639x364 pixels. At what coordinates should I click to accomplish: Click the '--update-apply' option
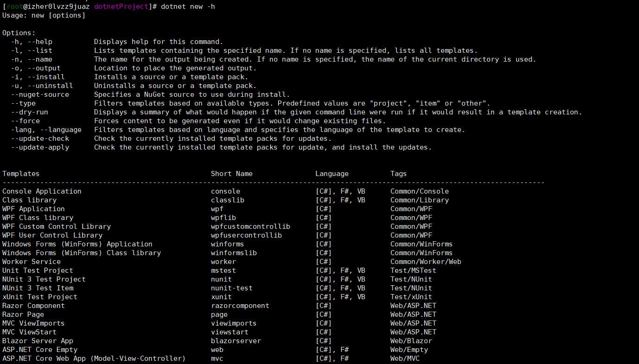coord(40,147)
